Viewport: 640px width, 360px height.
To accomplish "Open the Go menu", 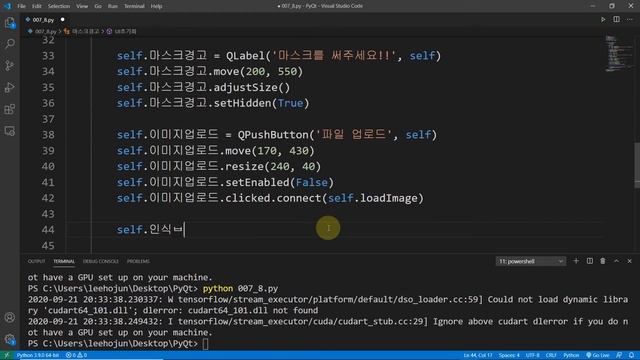I will pyautogui.click(x=98, y=6).
